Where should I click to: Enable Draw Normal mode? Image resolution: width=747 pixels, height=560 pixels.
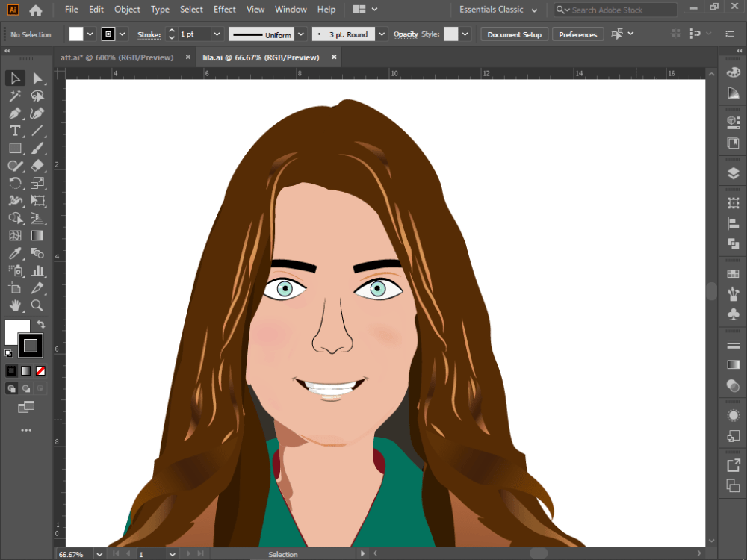[11, 388]
